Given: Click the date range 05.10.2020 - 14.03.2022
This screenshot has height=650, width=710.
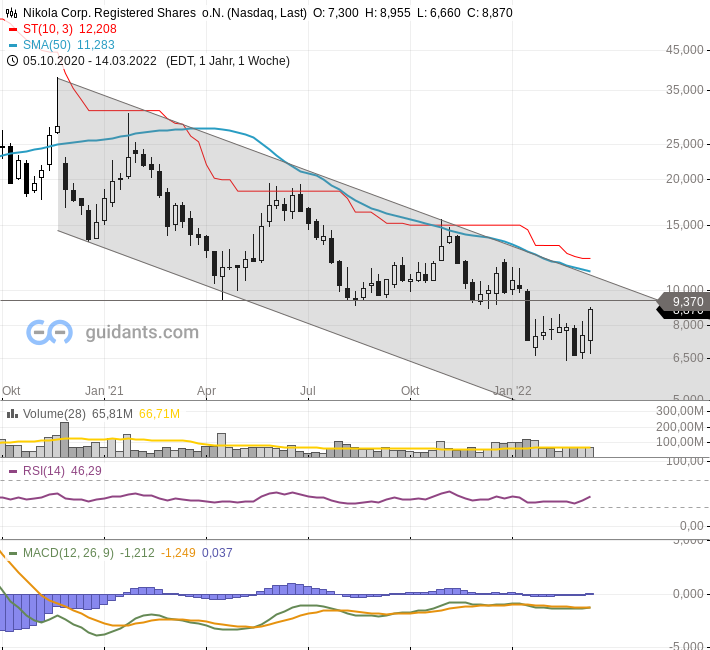Looking at the screenshot, I should 90,61.
